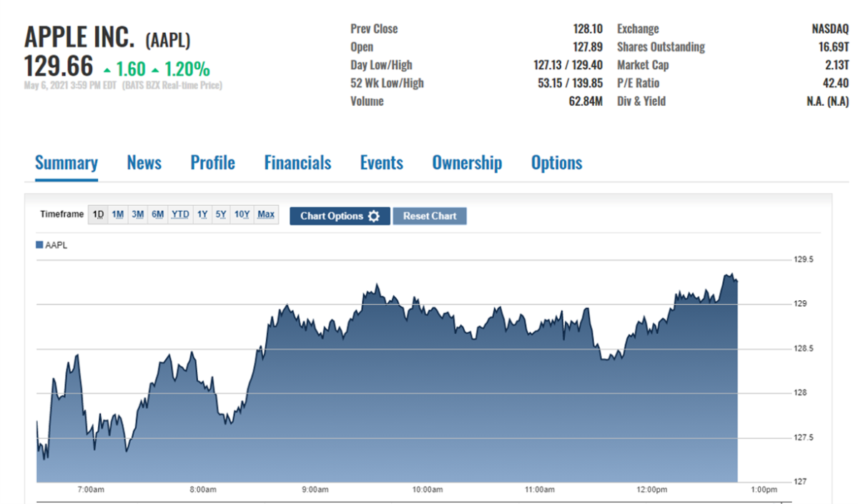Image resolution: width=858 pixels, height=504 pixels.
Task: Click the 53.15 / 139.85 range value
Action: 571,83
